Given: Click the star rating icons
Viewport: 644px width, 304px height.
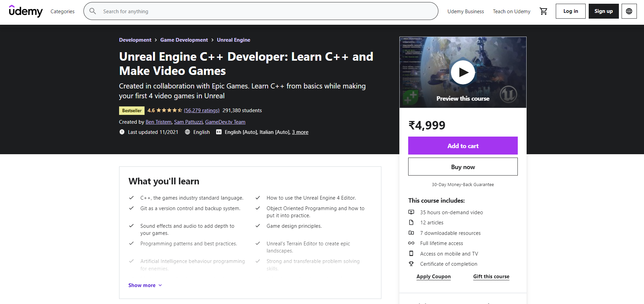Looking at the screenshot, I should pos(169,110).
